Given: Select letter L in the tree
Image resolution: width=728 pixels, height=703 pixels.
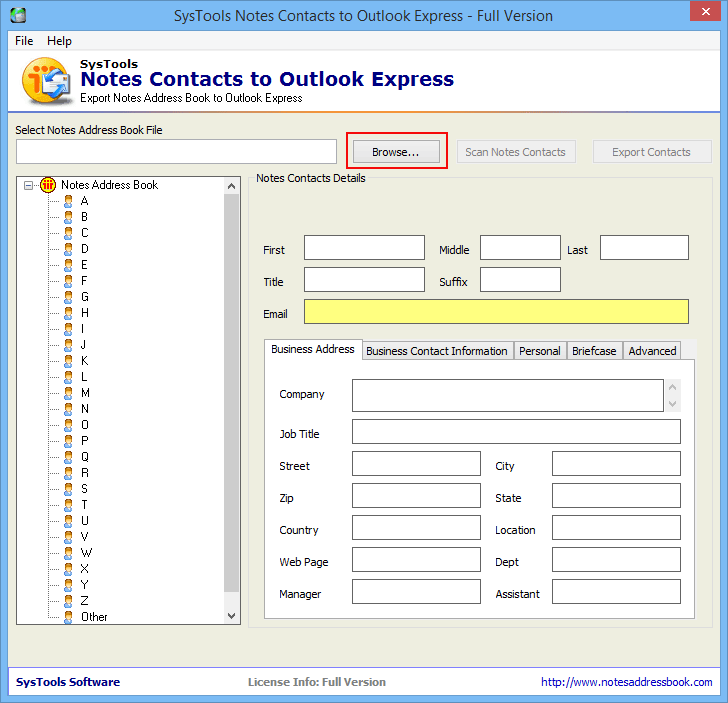Looking at the screenshot, I should coord(84,377).
